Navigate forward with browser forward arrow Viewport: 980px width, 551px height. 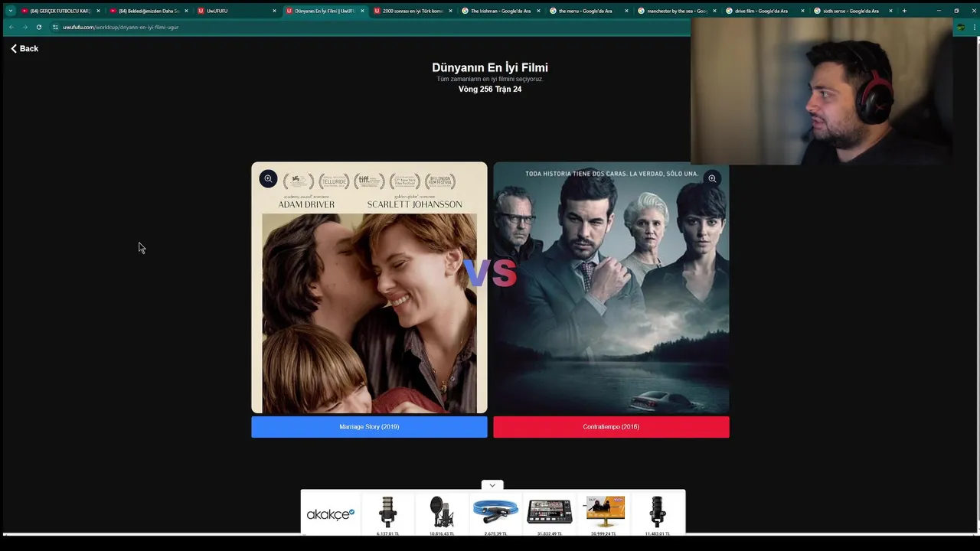click(x=25, y=27)
